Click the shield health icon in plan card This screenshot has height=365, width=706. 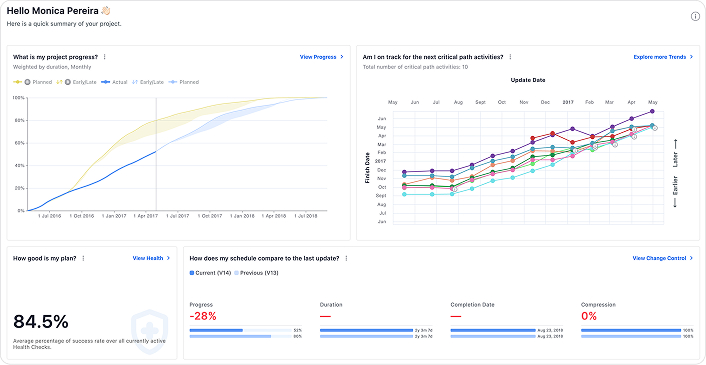[x=149, y=327]
